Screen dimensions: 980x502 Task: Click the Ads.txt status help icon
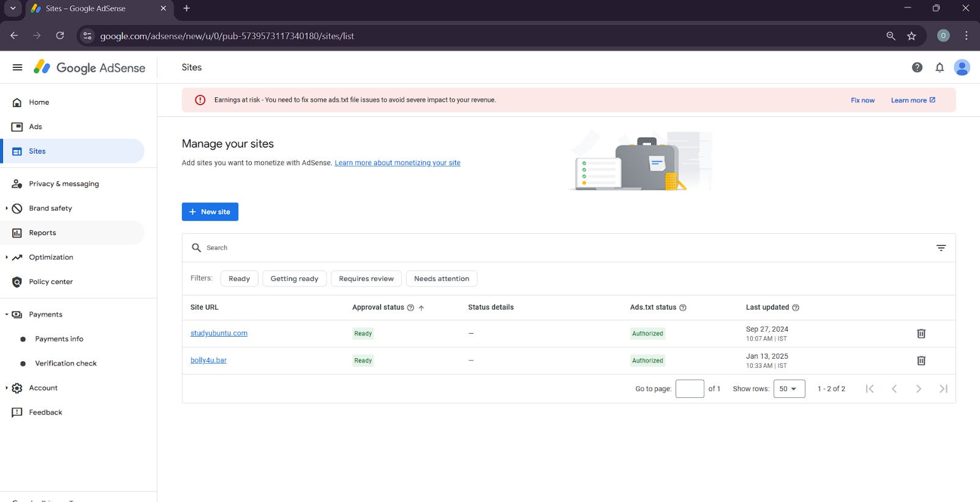click(x=683, y=307)
